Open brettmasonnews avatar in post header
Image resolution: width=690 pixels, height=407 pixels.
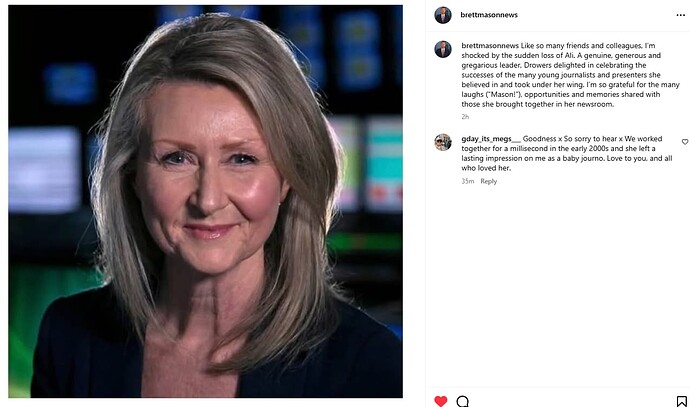443,15
